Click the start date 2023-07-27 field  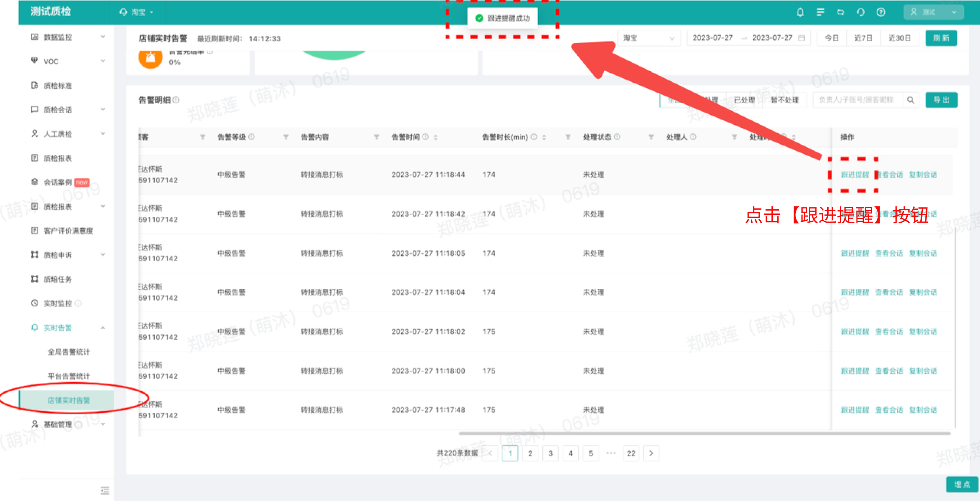pyautogui.click(x=712, y=38)
